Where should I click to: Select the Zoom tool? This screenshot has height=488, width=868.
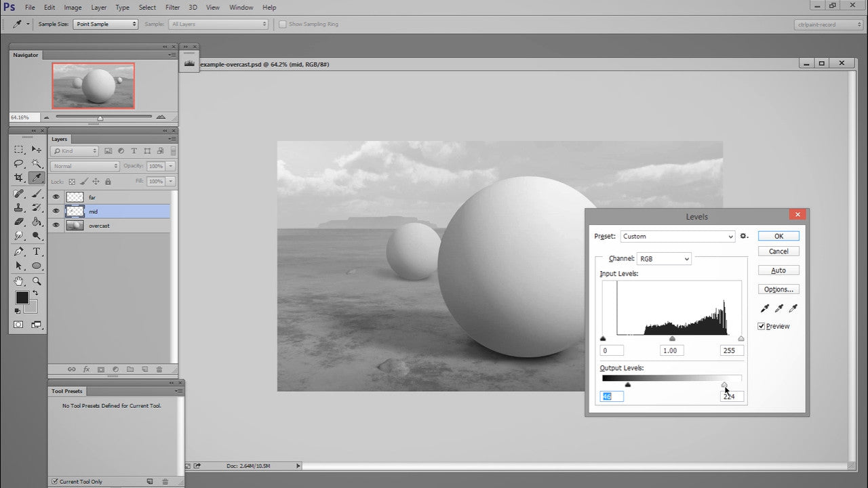(x=37, y=279)
